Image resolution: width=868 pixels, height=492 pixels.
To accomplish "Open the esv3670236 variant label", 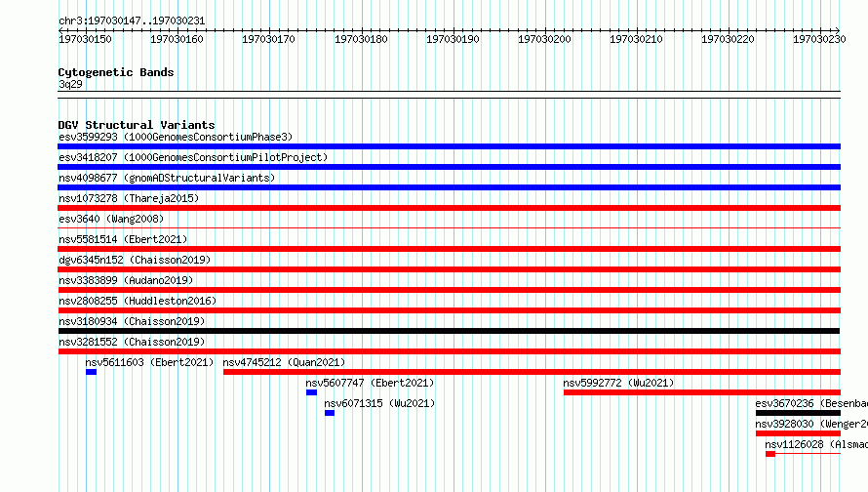I will click(811, 403).
